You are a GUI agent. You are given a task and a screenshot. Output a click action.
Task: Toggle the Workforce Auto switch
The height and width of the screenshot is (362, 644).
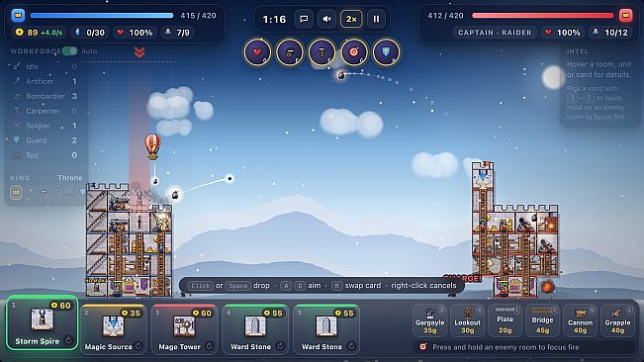pyautogui.click(x=69, y=50)
